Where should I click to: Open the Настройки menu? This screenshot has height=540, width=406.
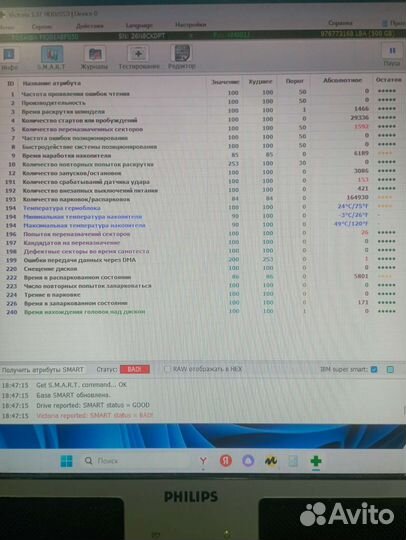191,24
